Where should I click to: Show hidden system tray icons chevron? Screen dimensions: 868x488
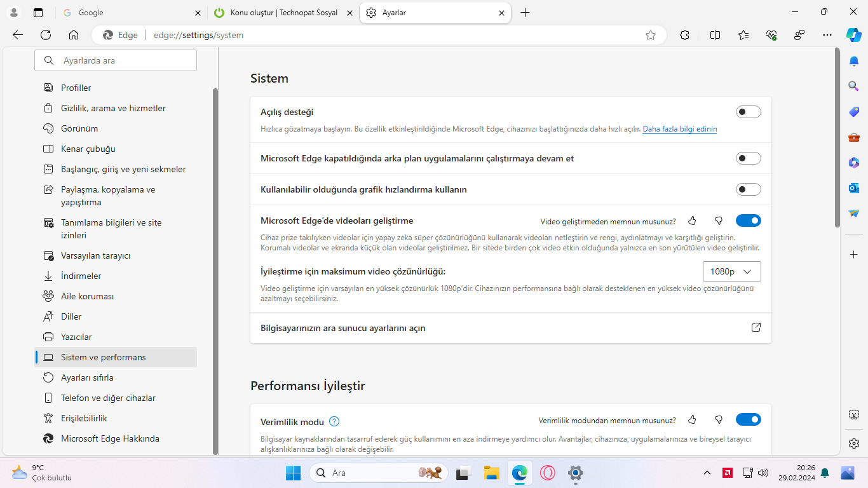point(707,473)
